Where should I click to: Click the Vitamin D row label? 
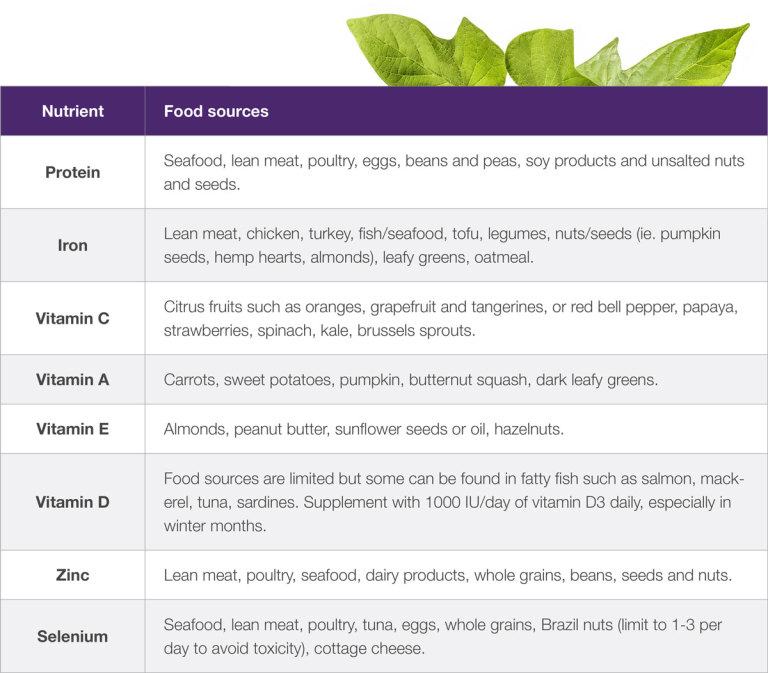(72, 502)
